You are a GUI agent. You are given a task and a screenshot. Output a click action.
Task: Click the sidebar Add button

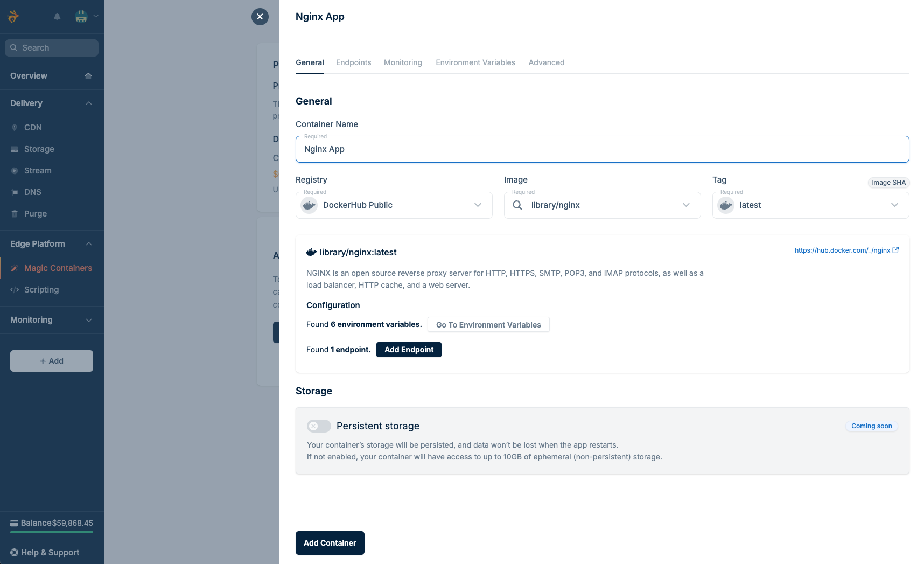pyautogui.click(x=52, y=361)
